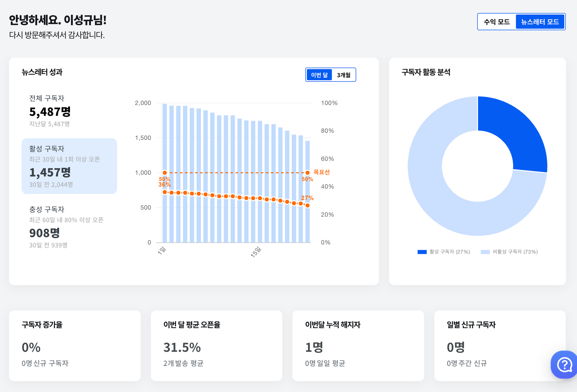Select the 활성 구독자 metric card
The height and width of the screenshot is (392, 577).
click(x=69, y=166)
